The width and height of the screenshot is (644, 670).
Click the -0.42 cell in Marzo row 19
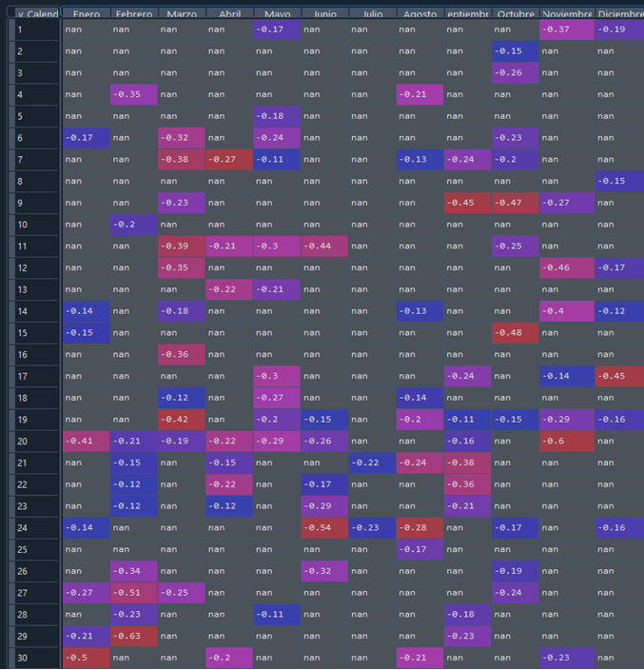pos(182,419)
